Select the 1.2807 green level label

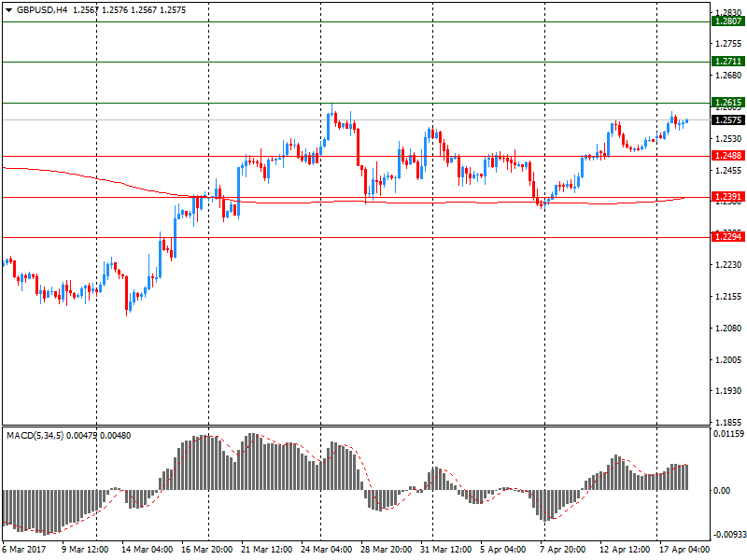[x=728, y=21]
